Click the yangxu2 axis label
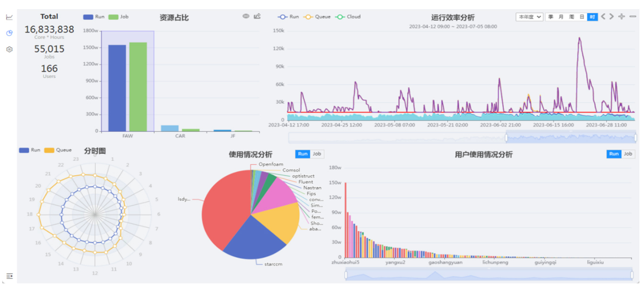 point(395,263)
